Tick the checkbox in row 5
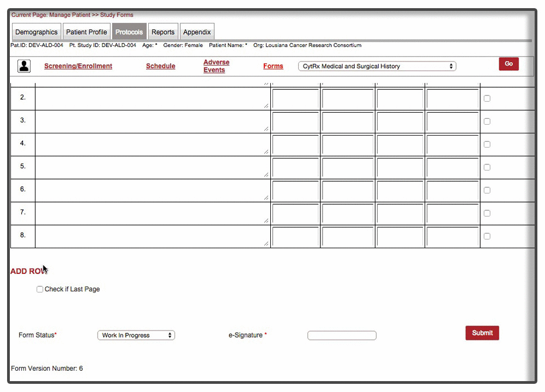The image size is (545, 392). pyautogui.click(x=487, y=167)
